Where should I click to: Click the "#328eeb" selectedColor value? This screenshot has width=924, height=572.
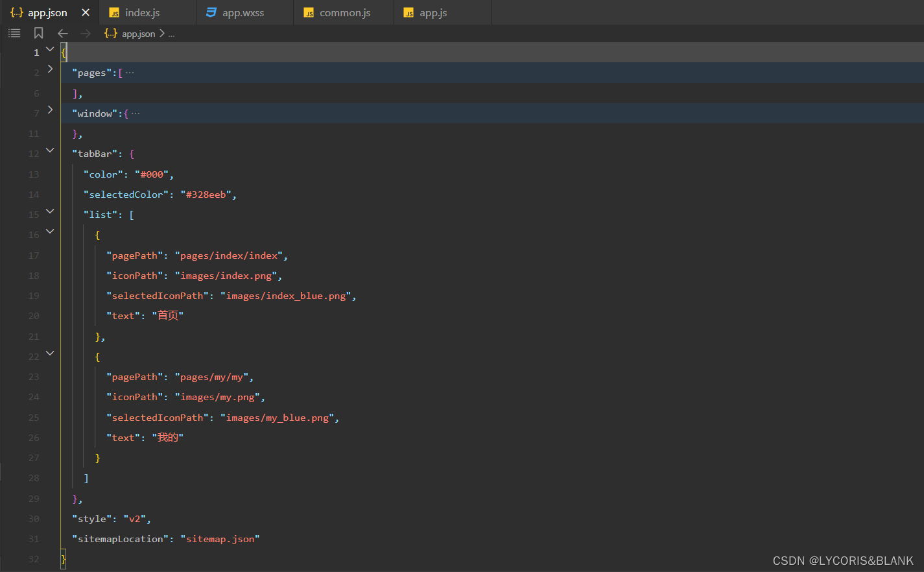pos(206,195)
